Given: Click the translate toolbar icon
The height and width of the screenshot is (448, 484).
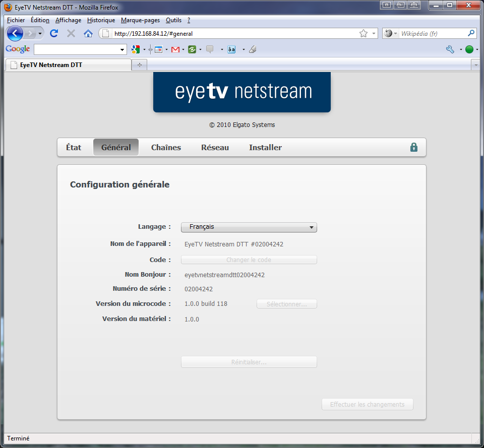Looking at the screenshot, I should click(231, 49).
